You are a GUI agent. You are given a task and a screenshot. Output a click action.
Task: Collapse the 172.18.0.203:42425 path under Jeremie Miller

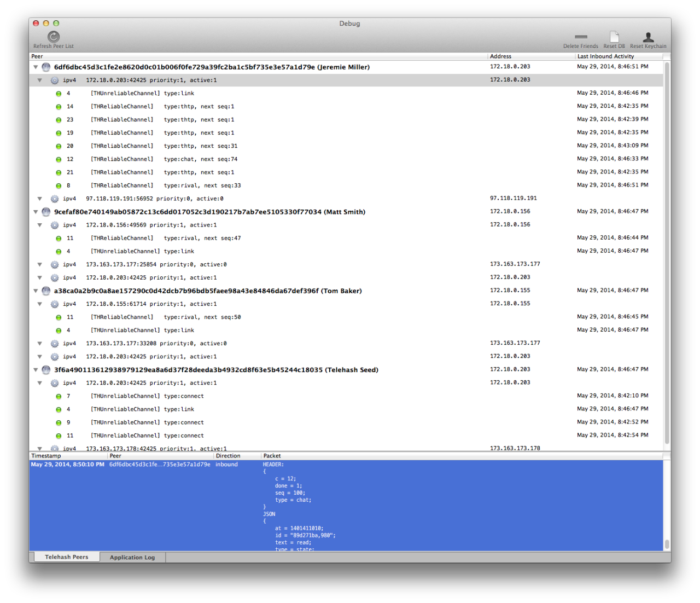(x=40, y=80)
